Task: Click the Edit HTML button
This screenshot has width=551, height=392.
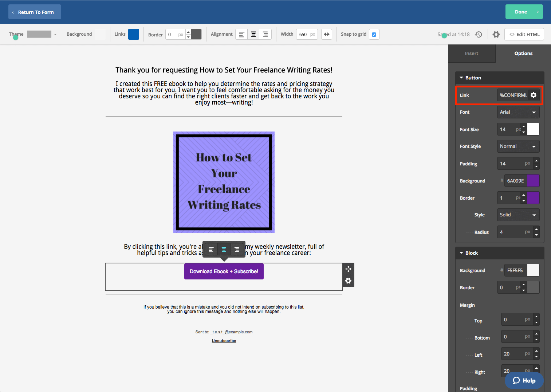Action: (x=524, y=34)
